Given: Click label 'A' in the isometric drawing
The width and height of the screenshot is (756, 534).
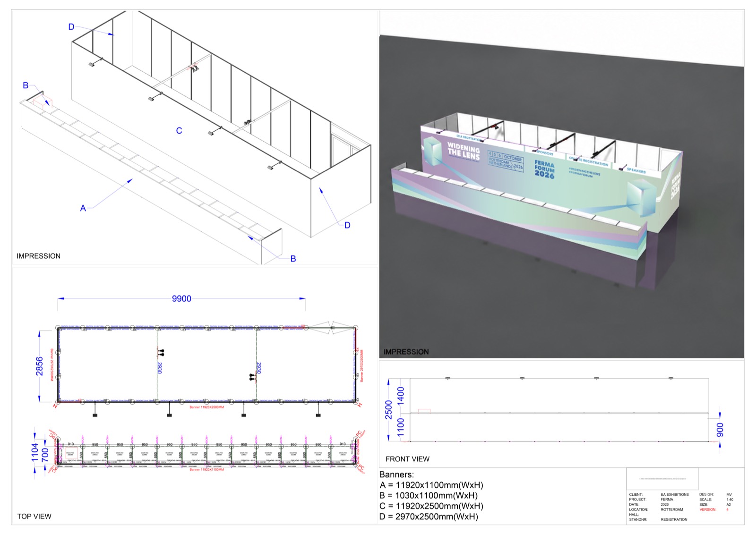Looking at the screenshot, I should 83,208.
